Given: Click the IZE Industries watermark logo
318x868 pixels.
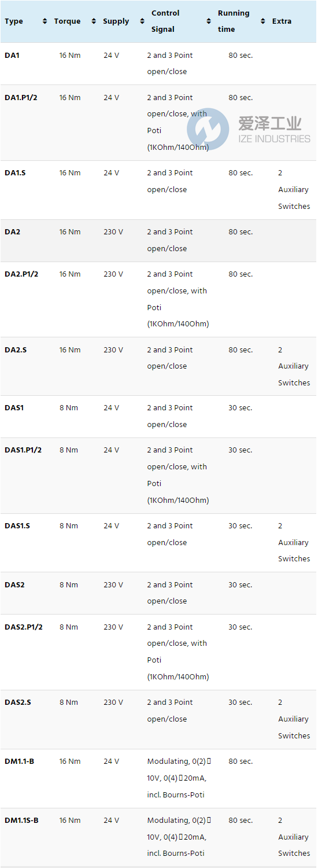Looking at the screenshot, I should click(249, 130).
